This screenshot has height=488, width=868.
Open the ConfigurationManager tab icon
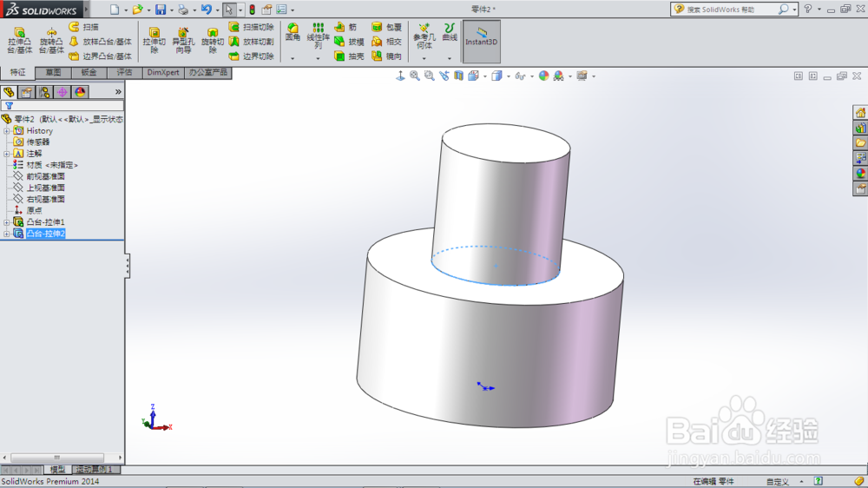(x=44, y=92)
